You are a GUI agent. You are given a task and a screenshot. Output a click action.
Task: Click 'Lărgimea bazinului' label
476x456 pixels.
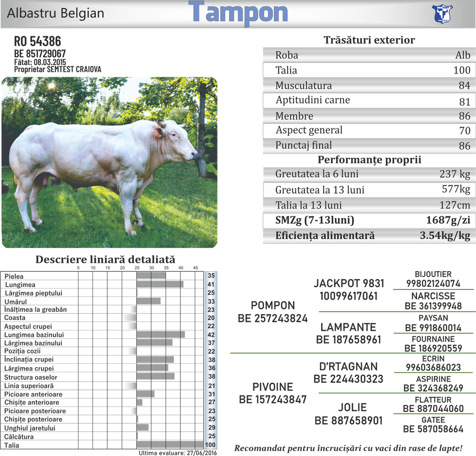point(33,343)
